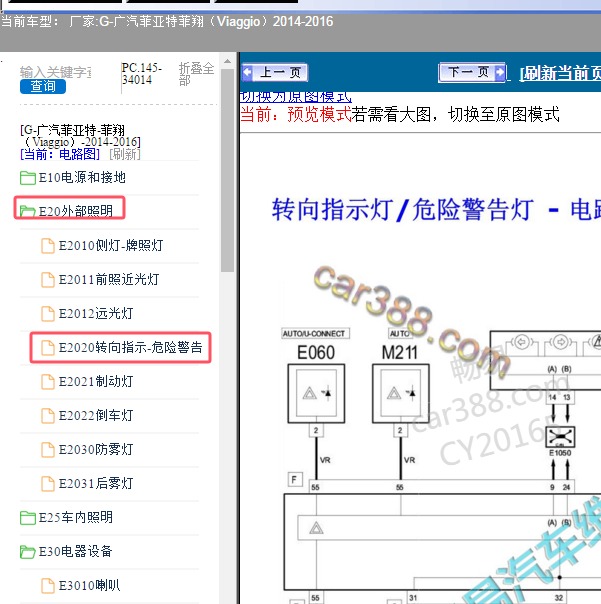Click the M211 component in the diagram

(x=401, y=393)
